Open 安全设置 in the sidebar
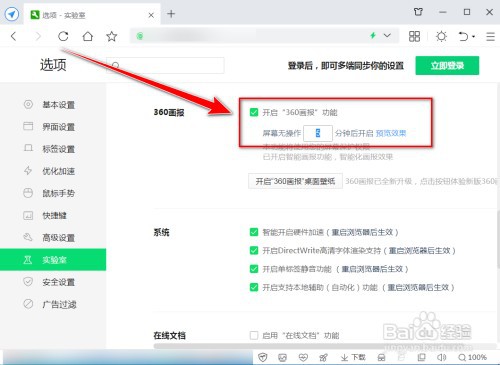The image size is (500, 365). [53, 282]
